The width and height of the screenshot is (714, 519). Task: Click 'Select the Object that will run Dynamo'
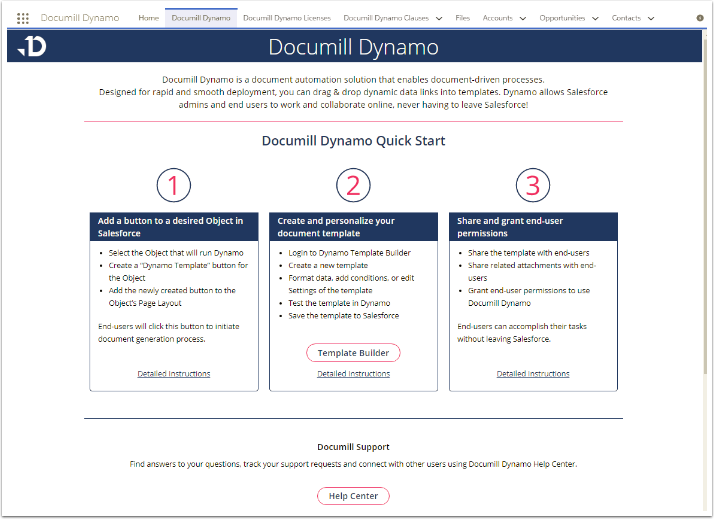(x=176, y=253)
